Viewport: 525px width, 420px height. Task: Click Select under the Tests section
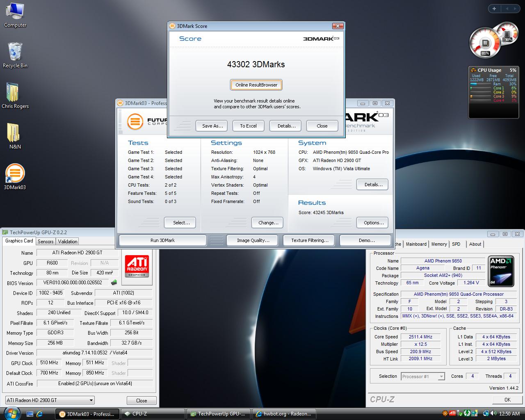pos(181,223)
